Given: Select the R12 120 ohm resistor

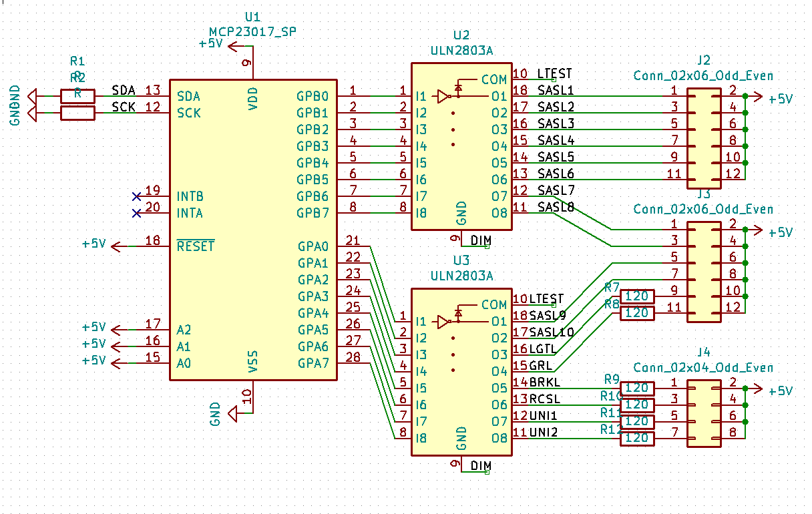Looking at the screenshot, I should [637, 438].
